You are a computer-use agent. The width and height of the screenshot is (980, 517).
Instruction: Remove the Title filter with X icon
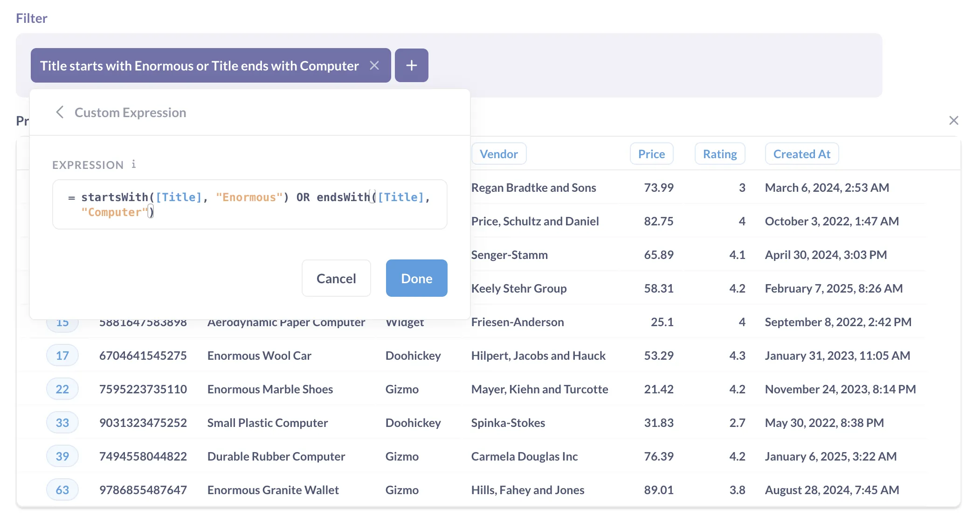(x=374, y=66)
